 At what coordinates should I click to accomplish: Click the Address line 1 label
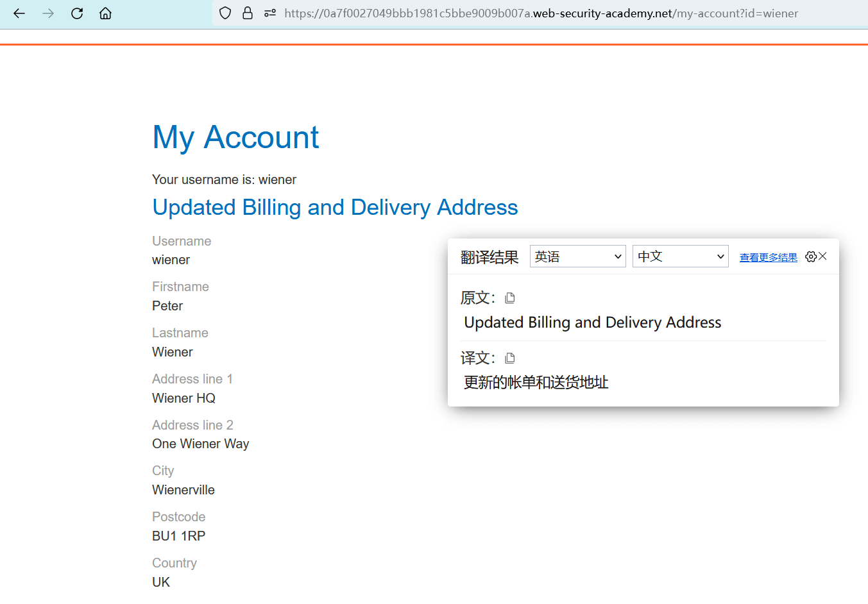(x=192, y=379)
